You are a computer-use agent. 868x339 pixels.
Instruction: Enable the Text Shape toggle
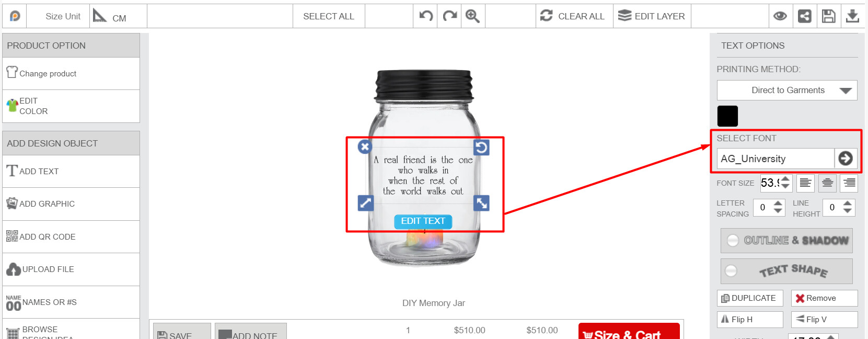pyautogui.click(x=731, y=270)
